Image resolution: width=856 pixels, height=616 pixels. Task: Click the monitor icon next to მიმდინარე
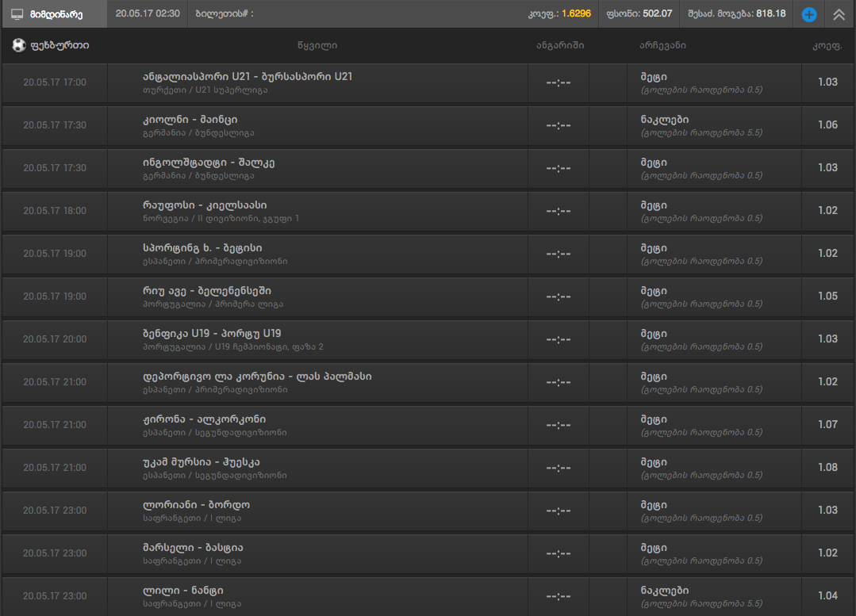click(17, 14)
